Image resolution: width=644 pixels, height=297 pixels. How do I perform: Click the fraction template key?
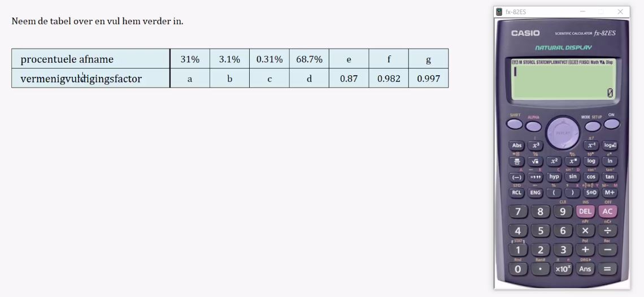(517, 162)
